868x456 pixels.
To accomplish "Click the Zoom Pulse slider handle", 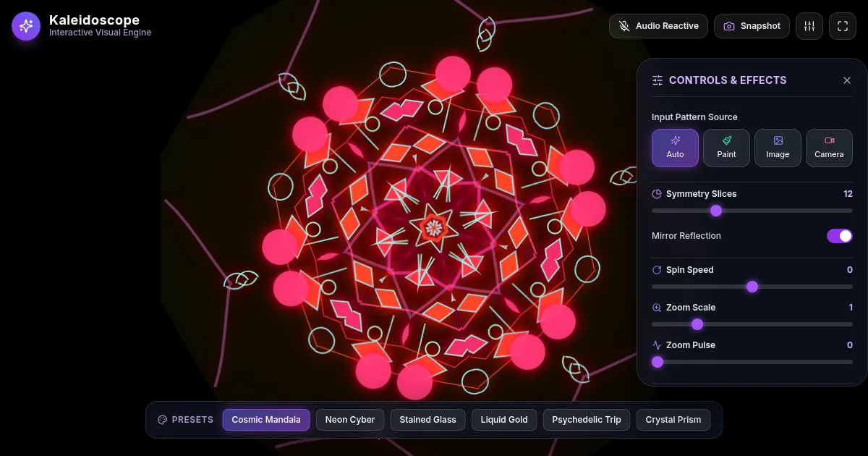I will 658,362.
